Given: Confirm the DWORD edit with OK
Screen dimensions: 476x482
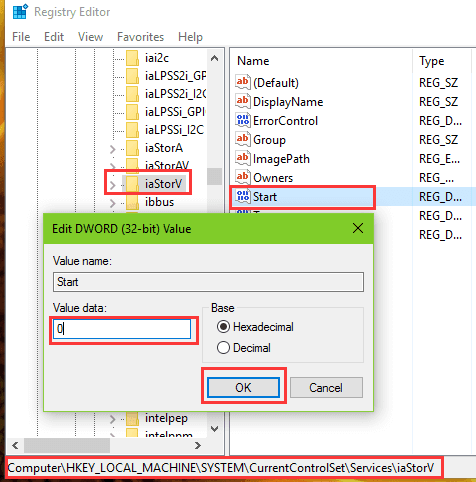Looking at the screenshot, I should (x=243, y=387).
